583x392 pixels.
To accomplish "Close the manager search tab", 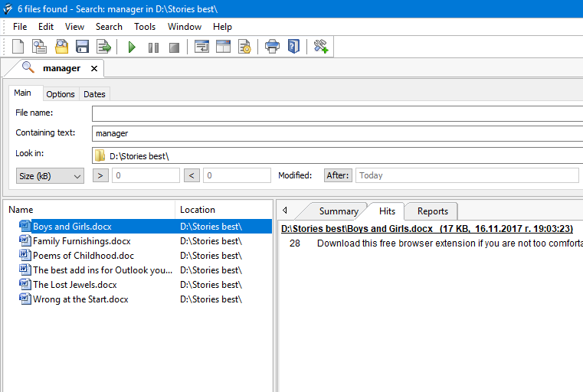I will click(x=94, y=68).
